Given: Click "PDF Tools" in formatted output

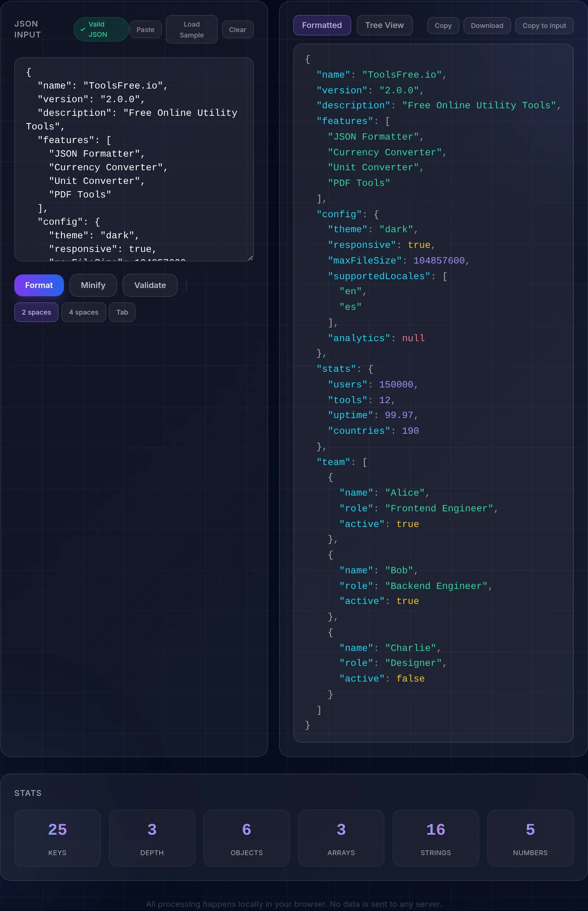Looking at the screenshot, I should [359, 183].
